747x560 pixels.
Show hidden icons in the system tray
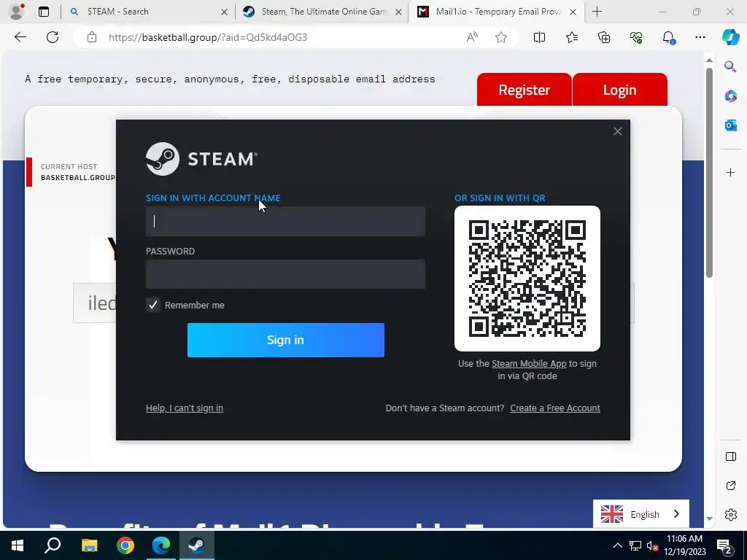617,545
